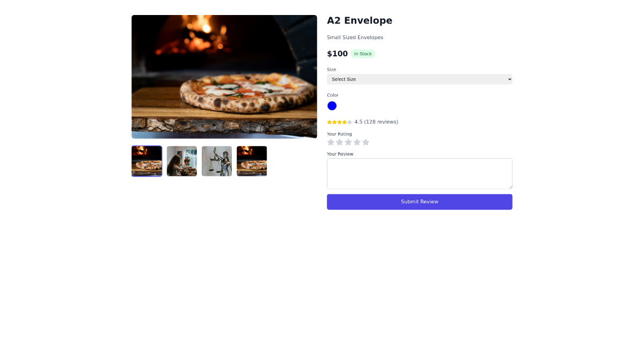Select the first pizza thumbnail

click(147, 161)
